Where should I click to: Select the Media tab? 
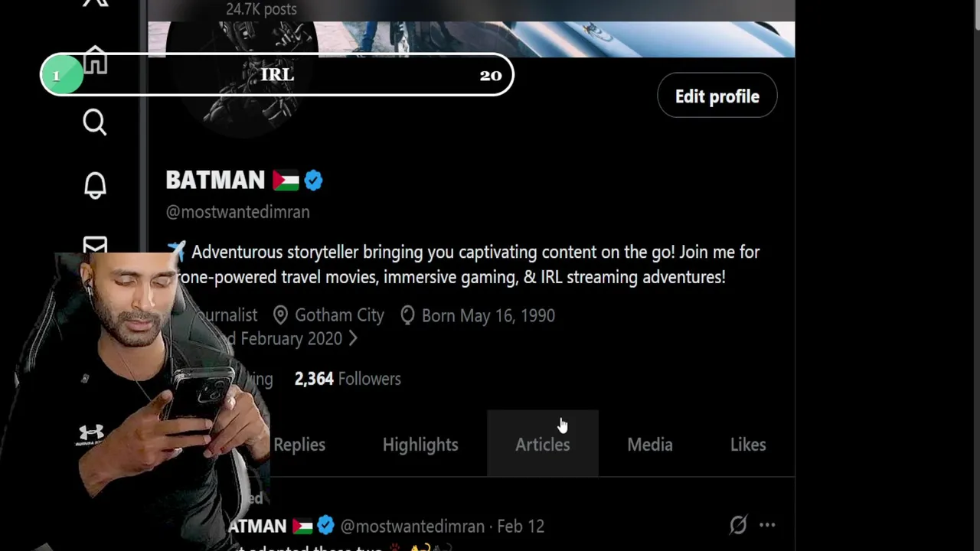point(650,445)
